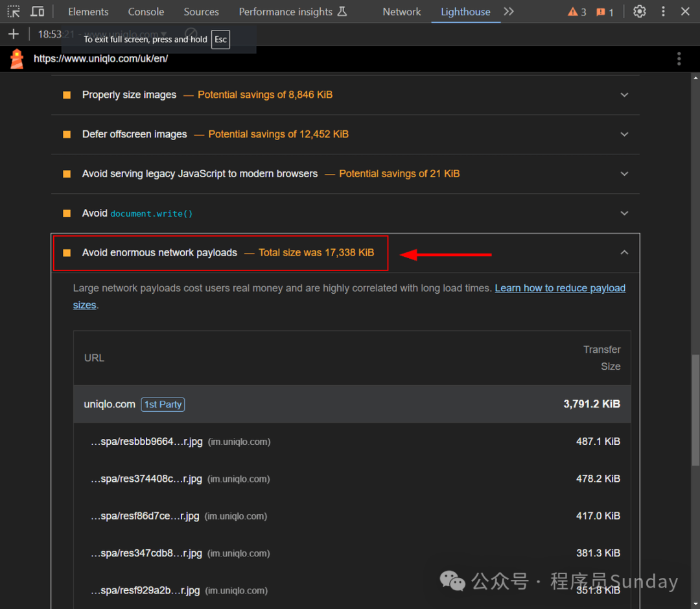Open the DevTools customize kebab menu
This screenshot has width=700, height=609.
click(x=663, y=12)
